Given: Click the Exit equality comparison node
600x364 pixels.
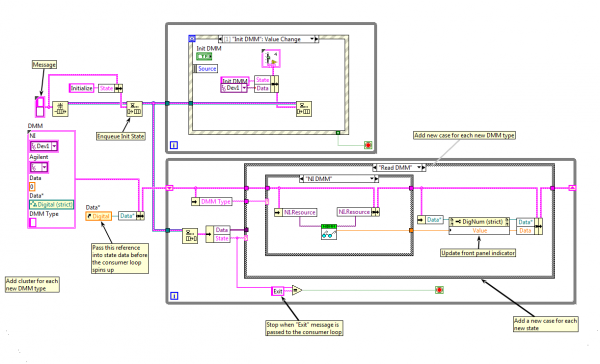Looking at the screenshot, I should coord(297,291).
